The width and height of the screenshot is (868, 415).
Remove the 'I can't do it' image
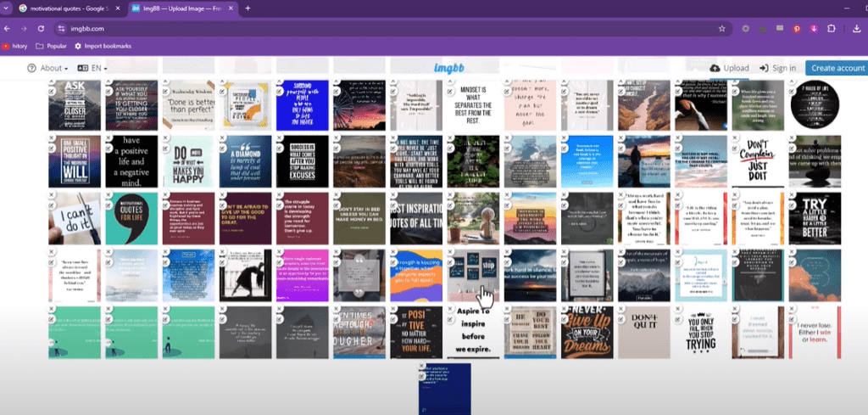(52, 193)
